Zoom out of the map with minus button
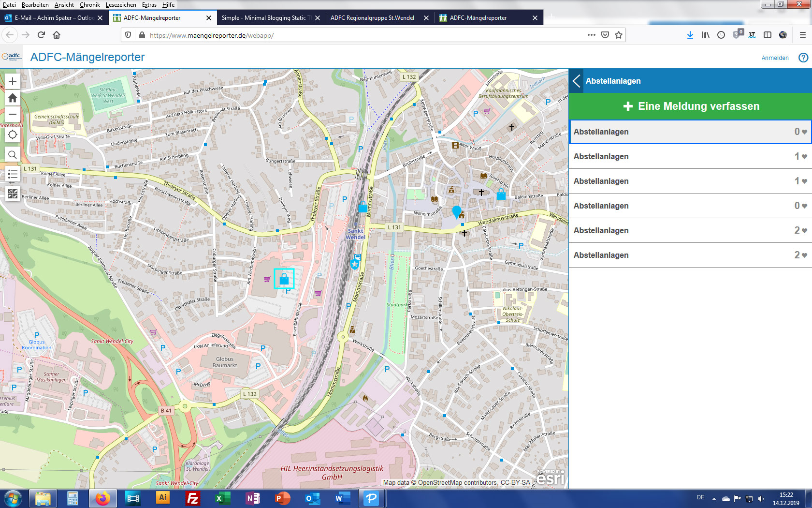Viewport: 812px width, 508px height. pos(13,115)
